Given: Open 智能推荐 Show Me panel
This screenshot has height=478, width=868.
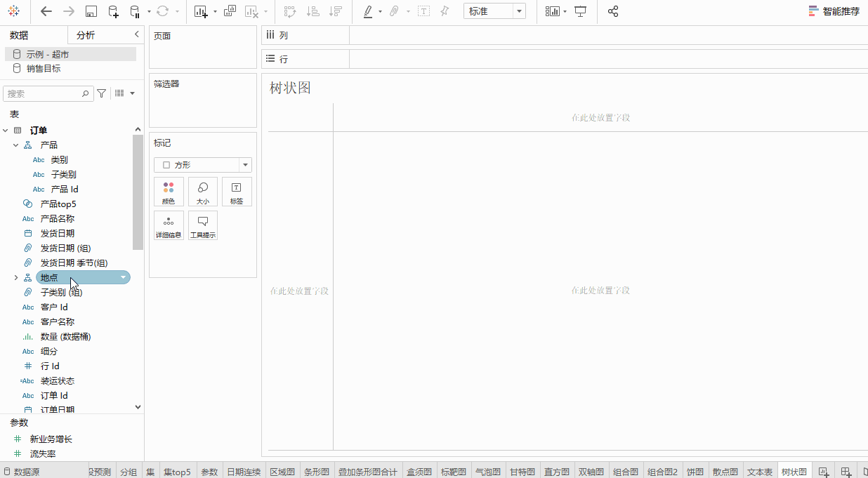Looking at the screenshot, I should tap(834, 11).
